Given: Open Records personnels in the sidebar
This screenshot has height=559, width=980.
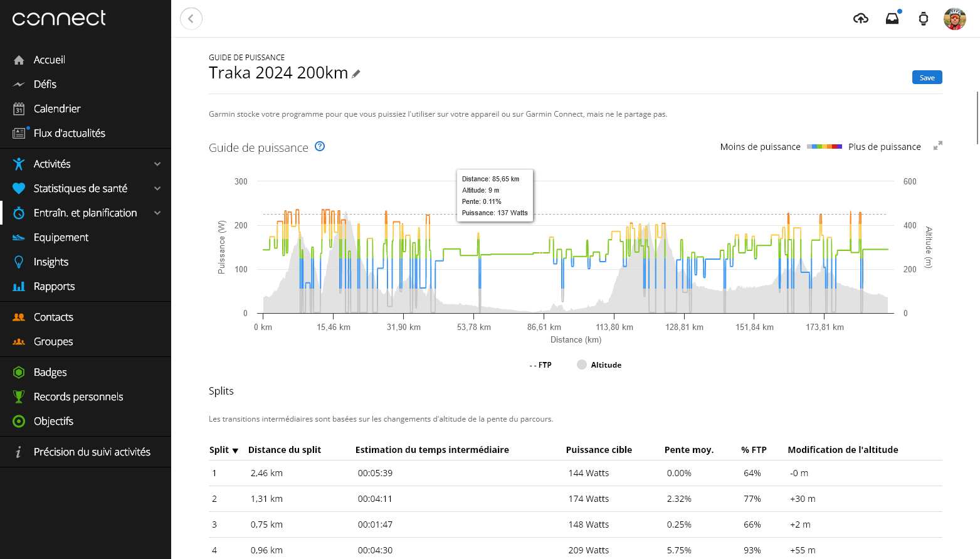Looking at the screenshot, I should point(78,397).
